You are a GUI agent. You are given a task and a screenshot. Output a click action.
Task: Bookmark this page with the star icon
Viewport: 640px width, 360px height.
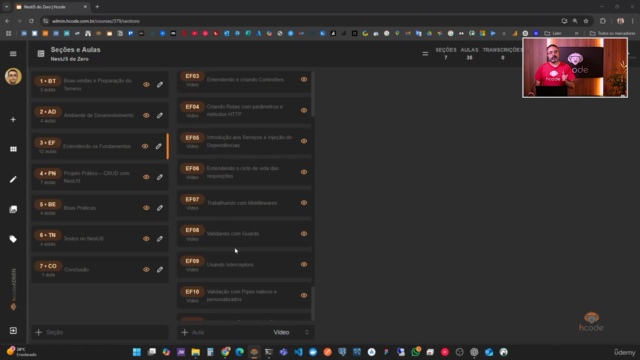(x=586, y=21)
